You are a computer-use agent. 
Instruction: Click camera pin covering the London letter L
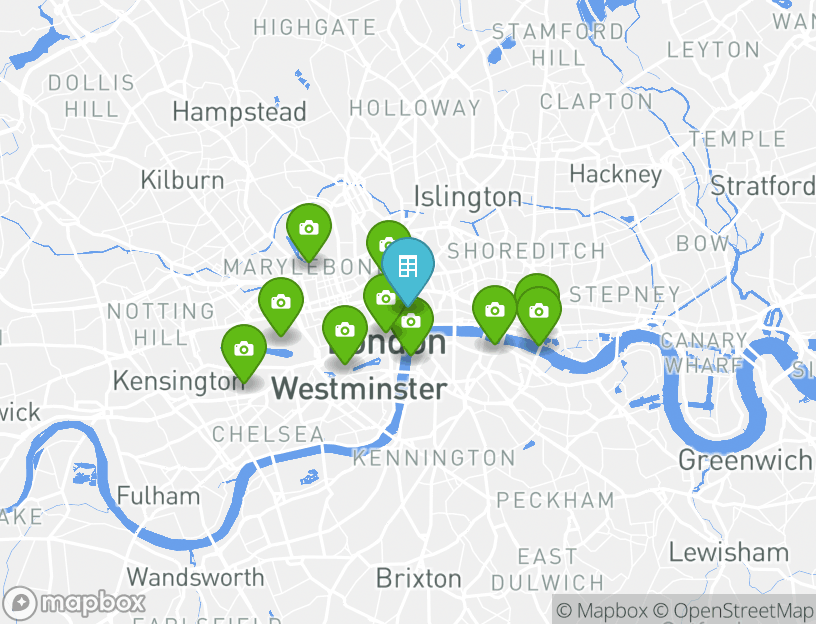[x=345, y=330]
